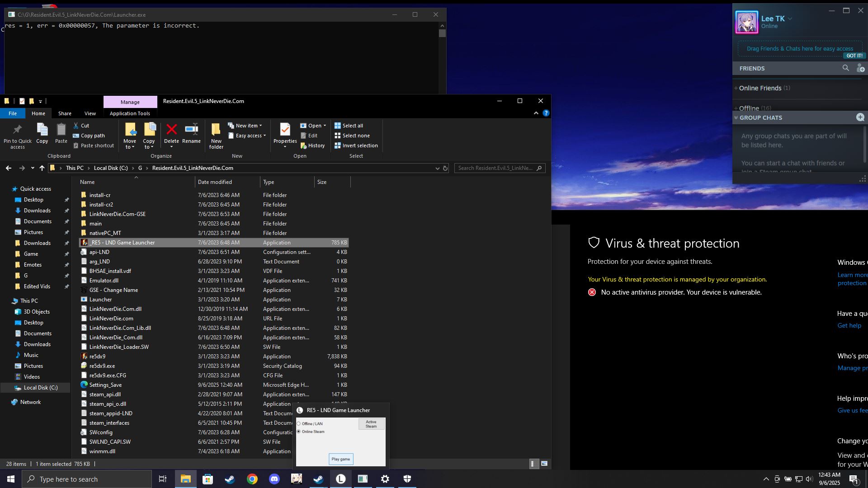The width and height of the screenshot is (868, 488).
Task: Expand the Lee TK status dropdown
Action: click(x=790, y=19)
